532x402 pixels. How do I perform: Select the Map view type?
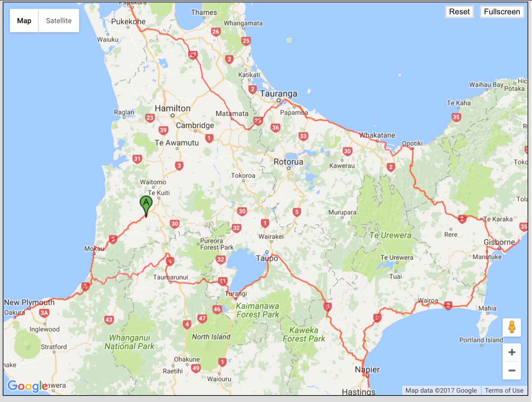pos(24,21)
